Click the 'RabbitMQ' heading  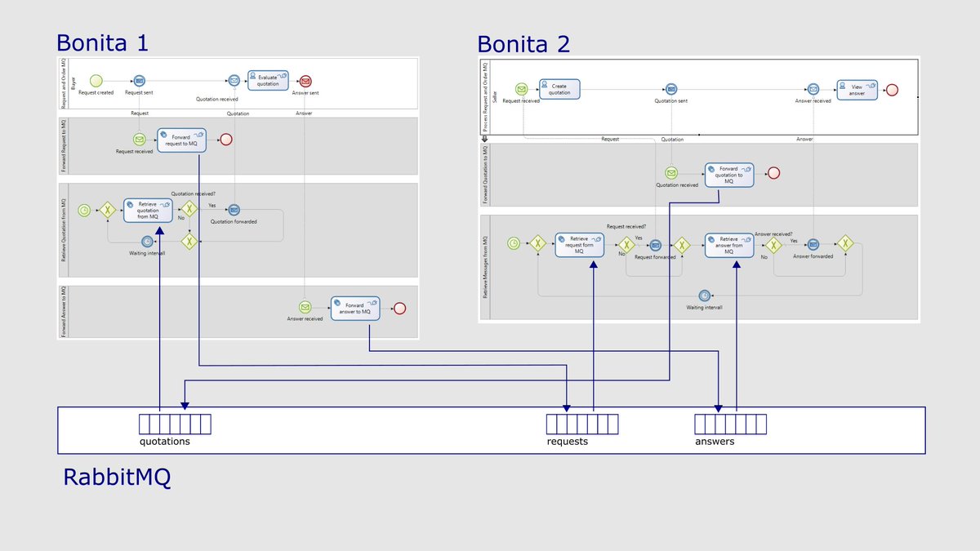pyautogui.click(x=118, y=478)
